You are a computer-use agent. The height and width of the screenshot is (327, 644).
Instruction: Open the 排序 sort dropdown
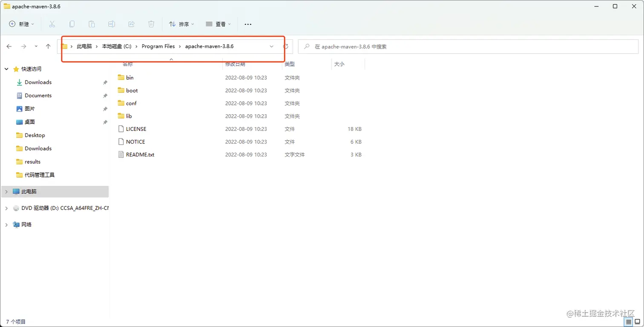(x=181, y=24)
